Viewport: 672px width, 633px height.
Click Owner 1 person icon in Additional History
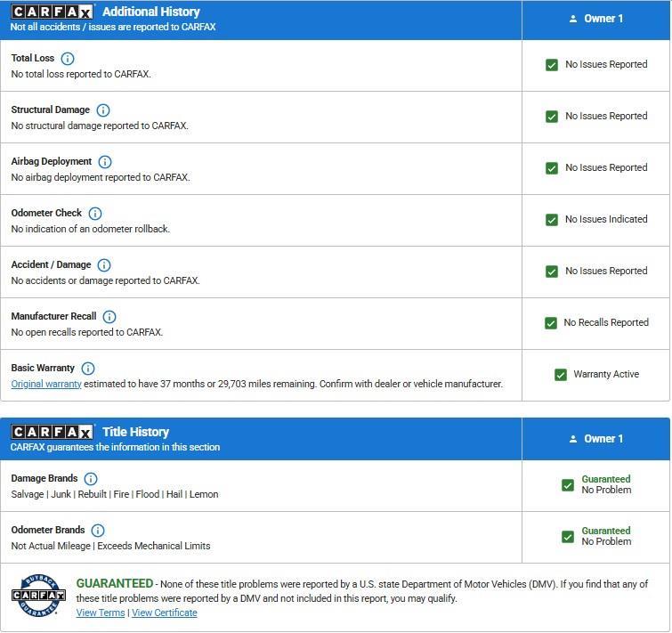point(573,19)
